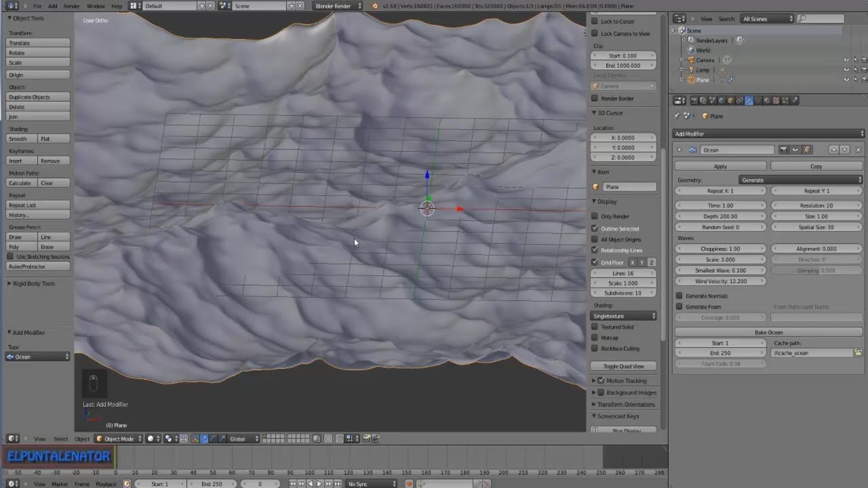Open the Window menu
The width and height of the screenshot is (868, 488).
[96, 6]
